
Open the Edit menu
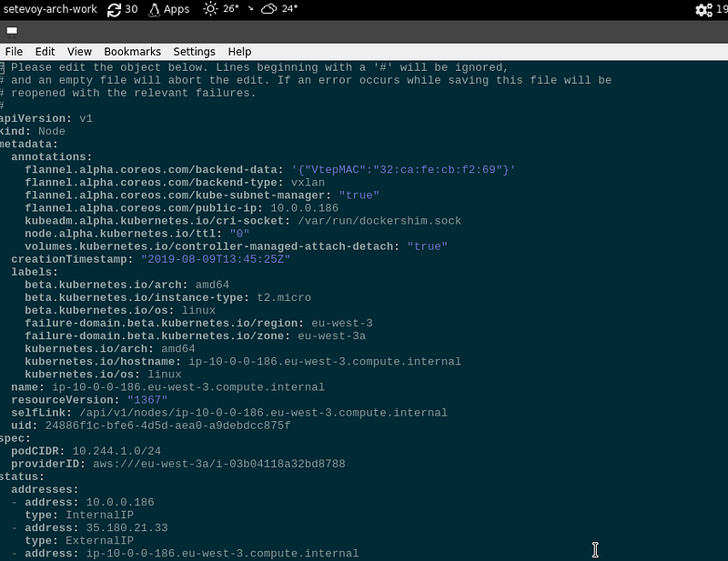(x=45, y=52)
